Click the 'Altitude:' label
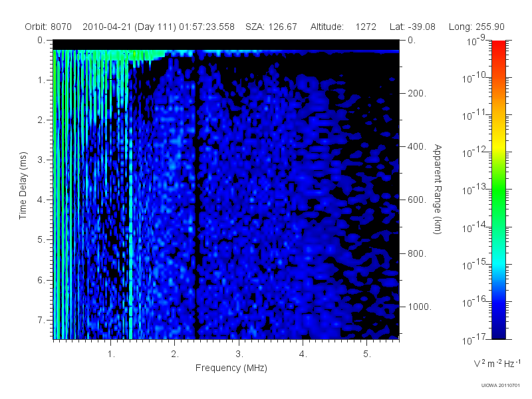This screenshot has height=399, width=532. pyautogui.click(x=327, y=27)
